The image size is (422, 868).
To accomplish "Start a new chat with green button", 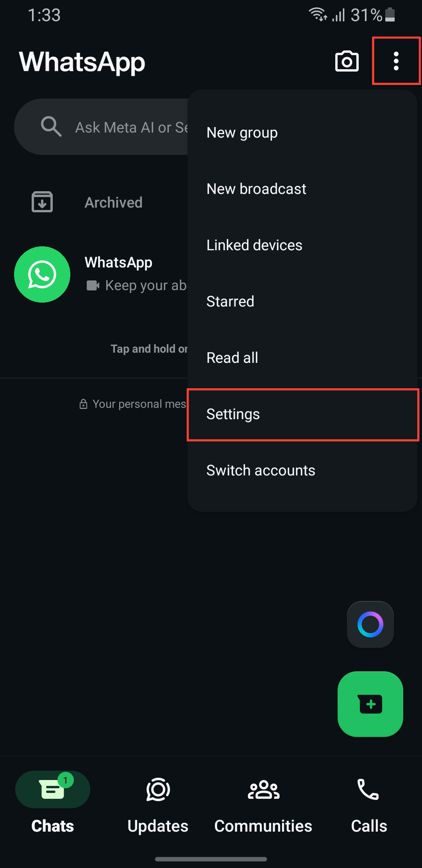I will (x=370, y=704).
